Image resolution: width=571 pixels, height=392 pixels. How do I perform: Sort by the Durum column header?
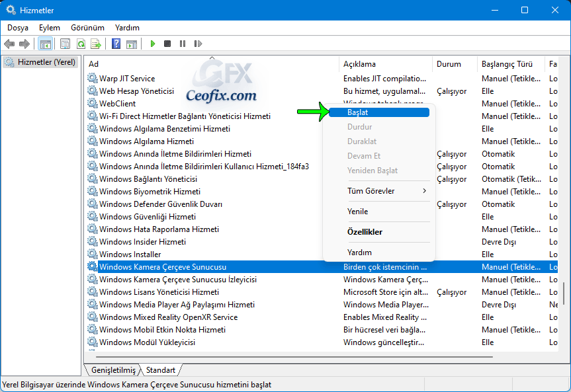455,64
